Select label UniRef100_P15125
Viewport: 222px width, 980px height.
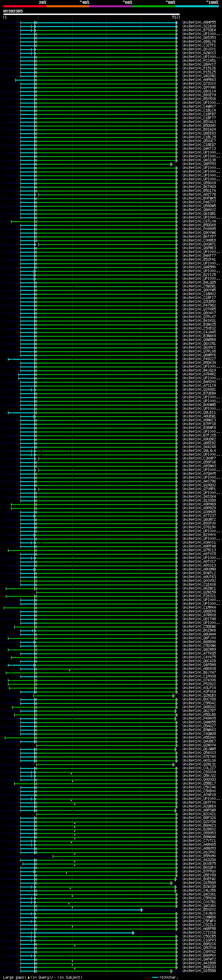pos(199,72)
